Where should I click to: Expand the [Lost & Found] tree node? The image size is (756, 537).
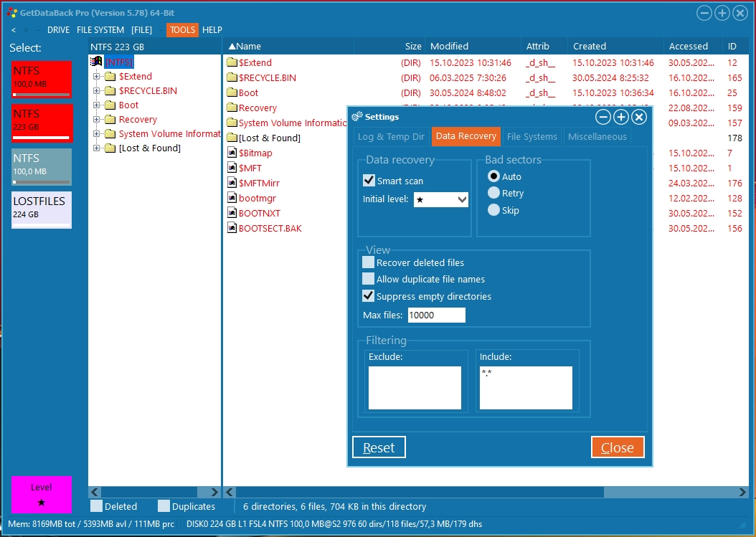pyautogui.click(x=96, y=148)
